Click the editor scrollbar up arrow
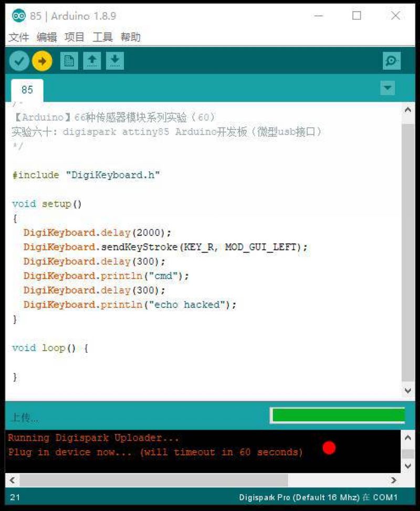 point(407,110)
